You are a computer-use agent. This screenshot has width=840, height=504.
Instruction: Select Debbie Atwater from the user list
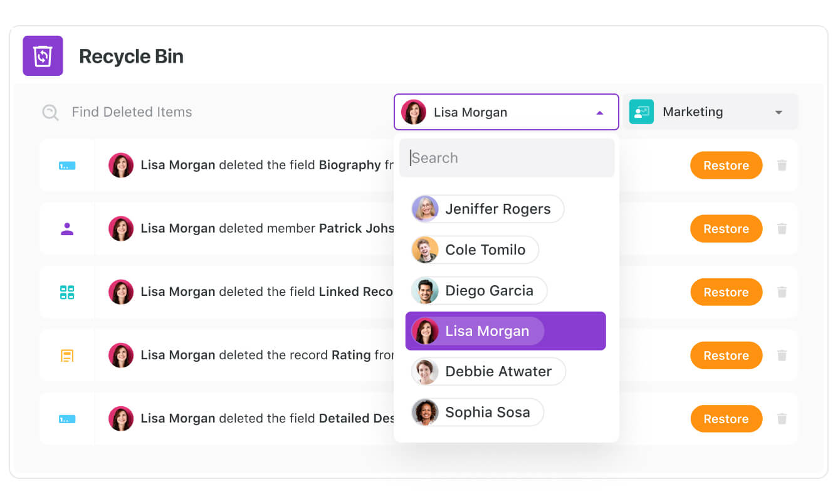click(488, 372)
